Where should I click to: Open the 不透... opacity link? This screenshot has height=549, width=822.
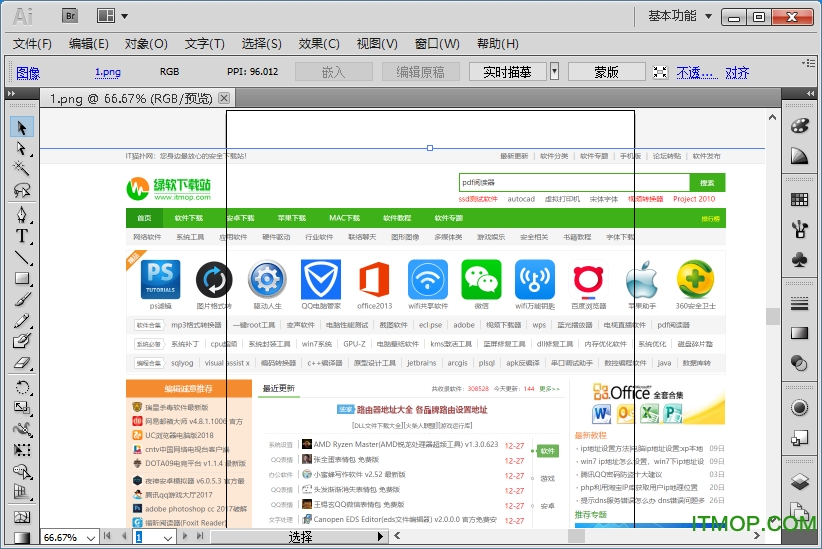[697, 72]
